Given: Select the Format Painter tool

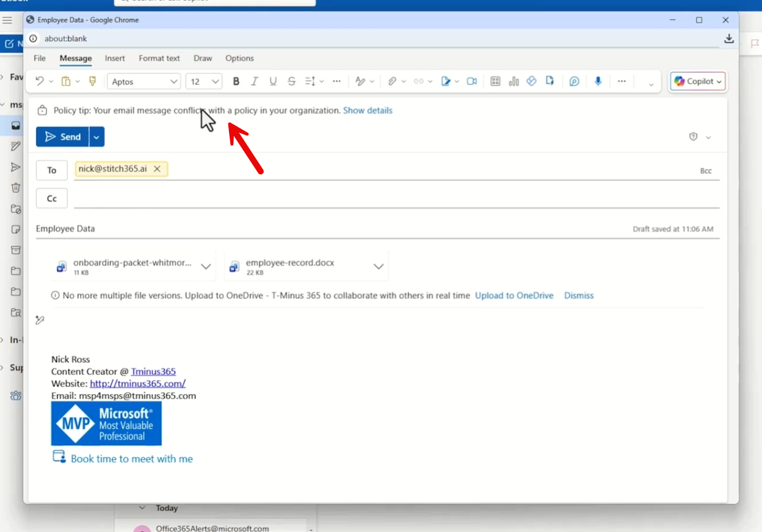Looking at the screenshot, I should pos(93,82).
